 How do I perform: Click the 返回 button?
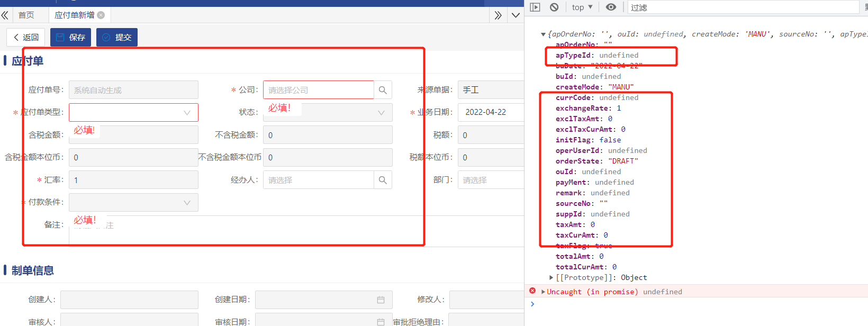[x=26, y=37]
